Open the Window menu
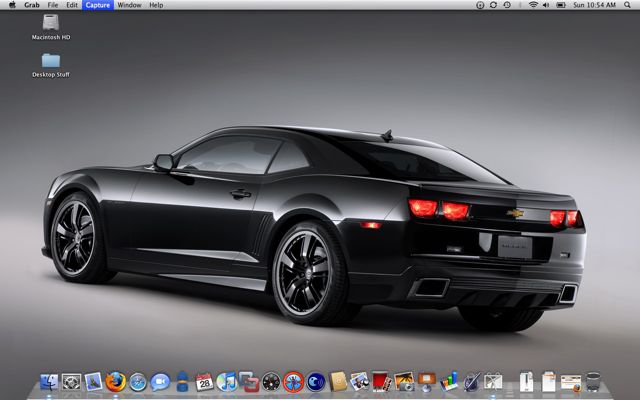The width and height of the screenshot is (640, 400). (x=129, y=5)
